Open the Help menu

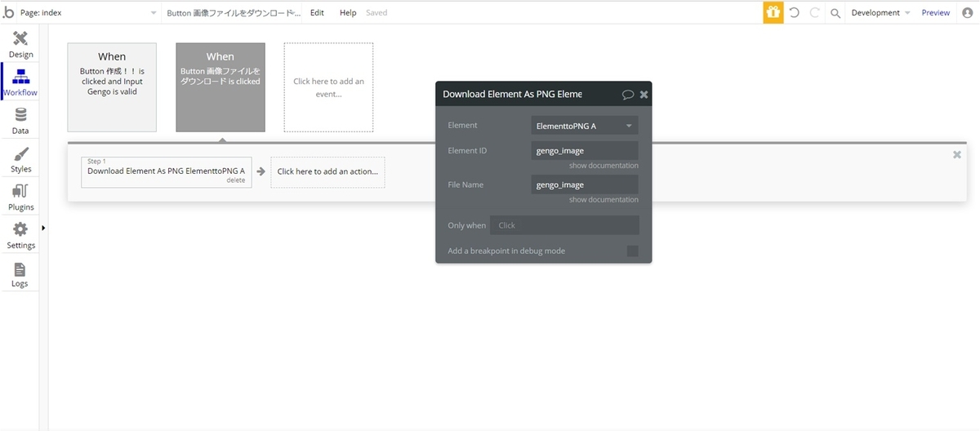click(x=348, y=13)
